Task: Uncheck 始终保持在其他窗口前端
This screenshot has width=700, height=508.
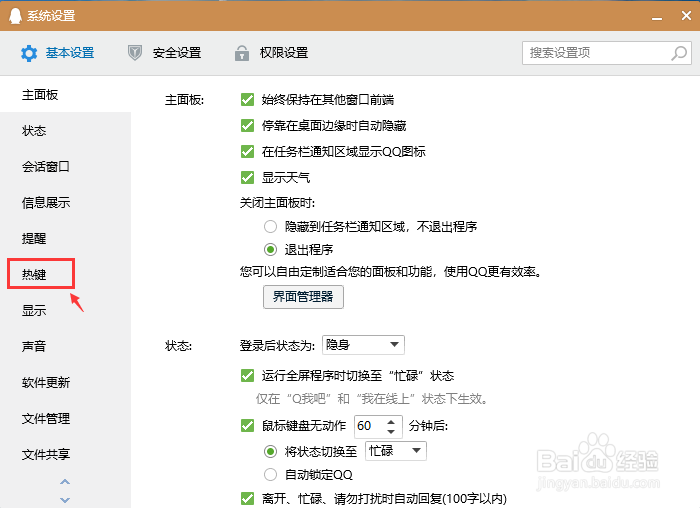Action: [x=247, y=100]
